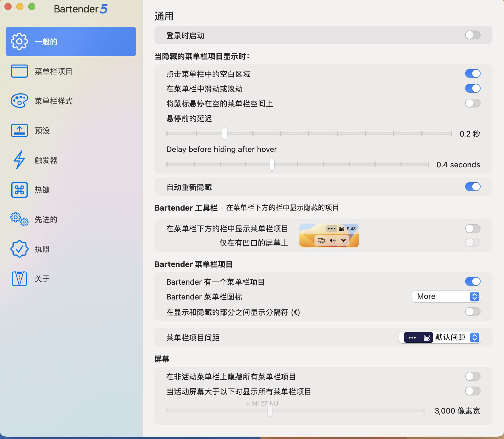Toggle 自动重新隐藏 switch off

tap(473, 187)
